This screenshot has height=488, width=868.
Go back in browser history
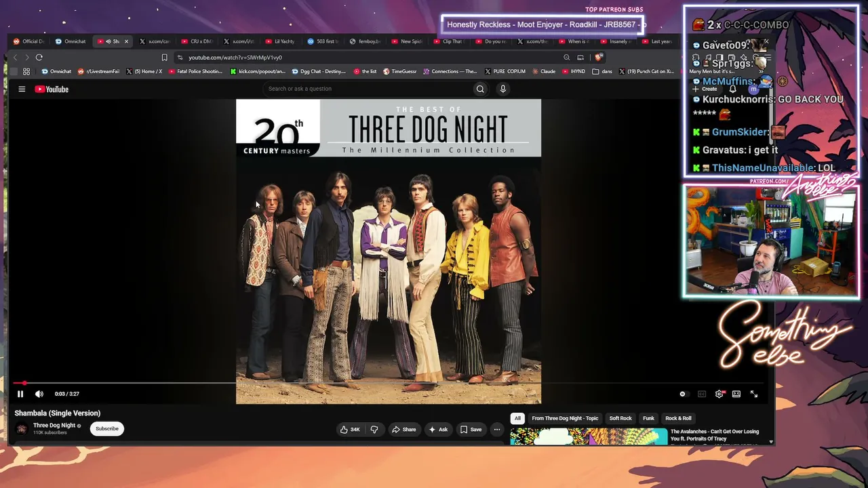coord(15,58)
